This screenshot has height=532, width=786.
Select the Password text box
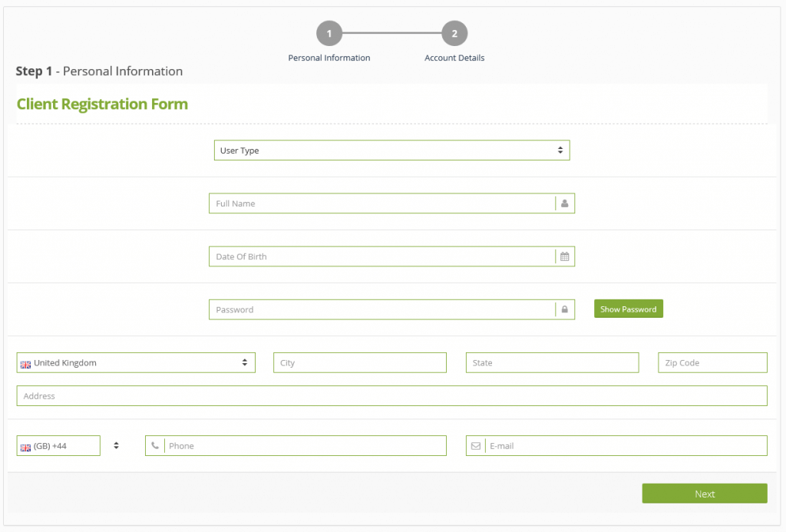point(381,309)
